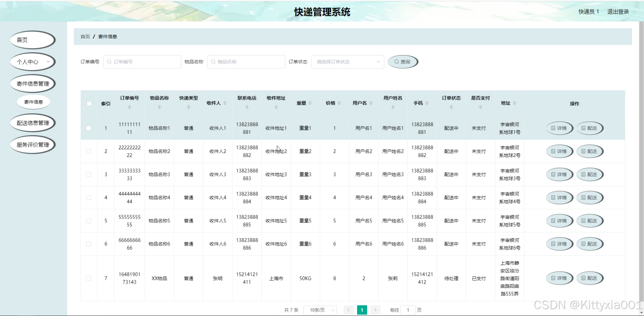This screenshot has height=316, width=644.
Task: Select 寄件信息 submenu item
Action: [x=33, y=102]
